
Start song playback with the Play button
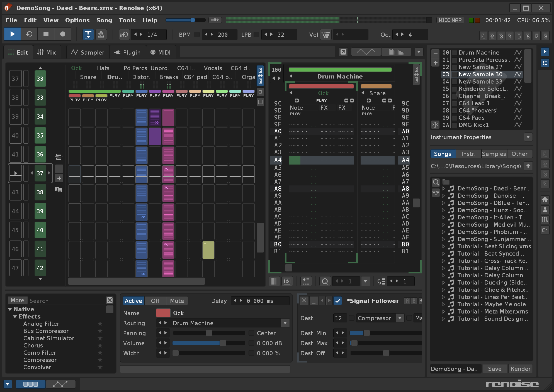click(x=12, y=34)
